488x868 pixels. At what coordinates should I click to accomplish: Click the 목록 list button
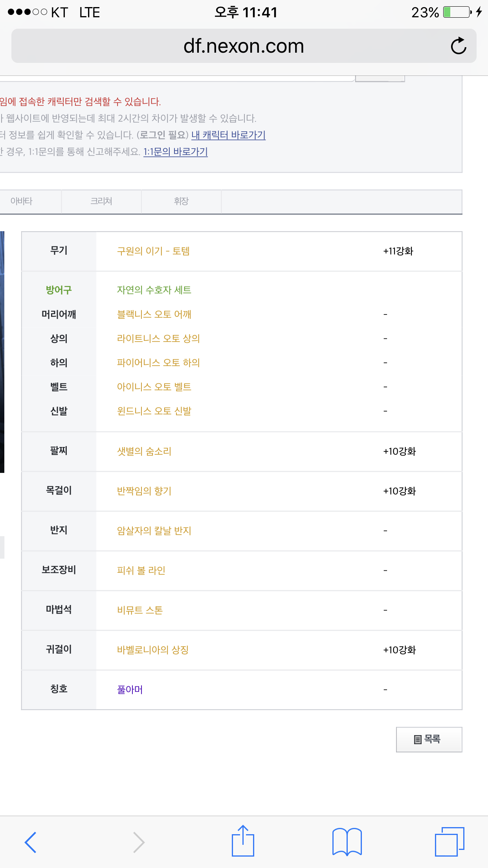click(x=429, y=739)
